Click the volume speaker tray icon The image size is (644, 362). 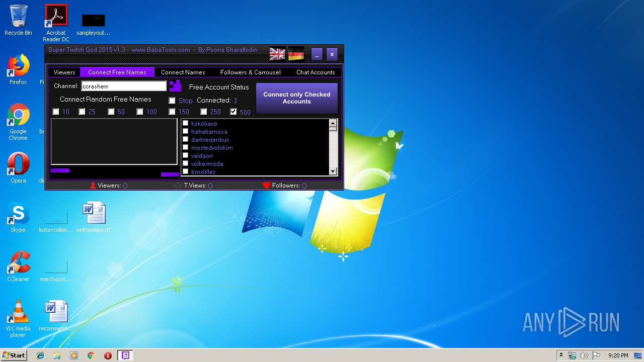[x=584, y=355]
